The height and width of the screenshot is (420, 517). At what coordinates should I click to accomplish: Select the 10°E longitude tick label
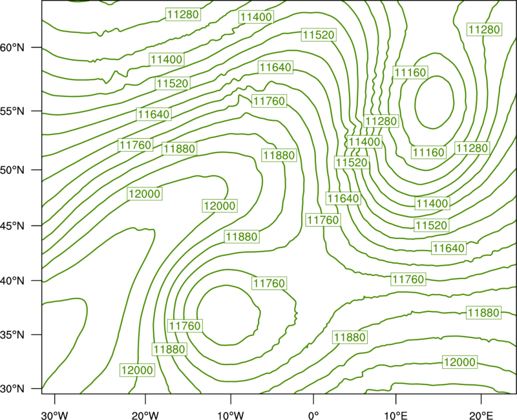click(396, 415)
